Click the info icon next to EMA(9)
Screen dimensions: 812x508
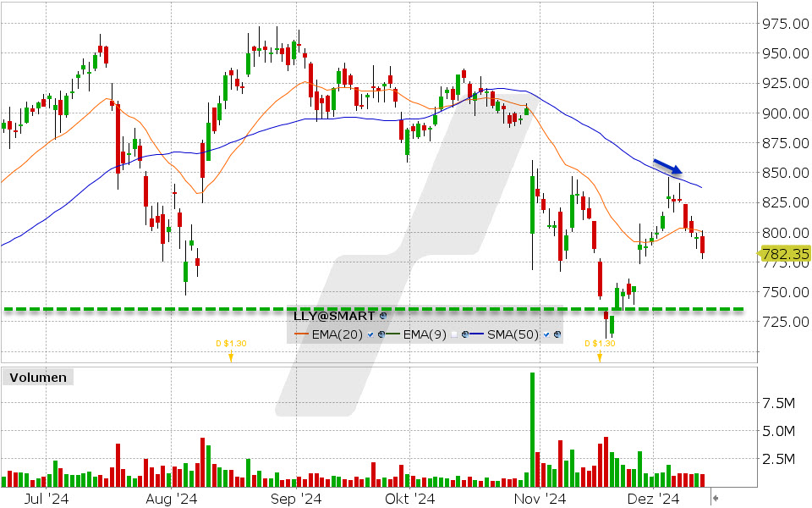[465, 335]
